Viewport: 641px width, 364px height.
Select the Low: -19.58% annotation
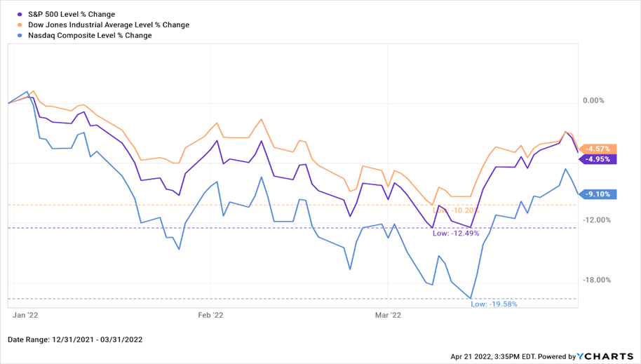[494, 304]
